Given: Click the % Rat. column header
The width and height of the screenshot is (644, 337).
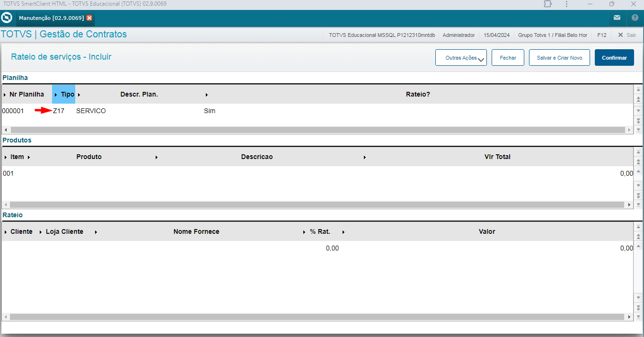Looking at the screenshot, I should click(x=320, y=231).
